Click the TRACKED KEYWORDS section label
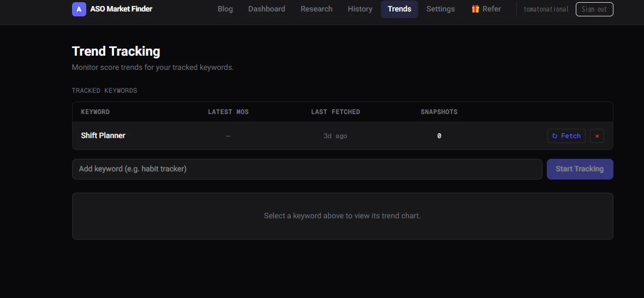644x298 pixels. tap(104, 91)
